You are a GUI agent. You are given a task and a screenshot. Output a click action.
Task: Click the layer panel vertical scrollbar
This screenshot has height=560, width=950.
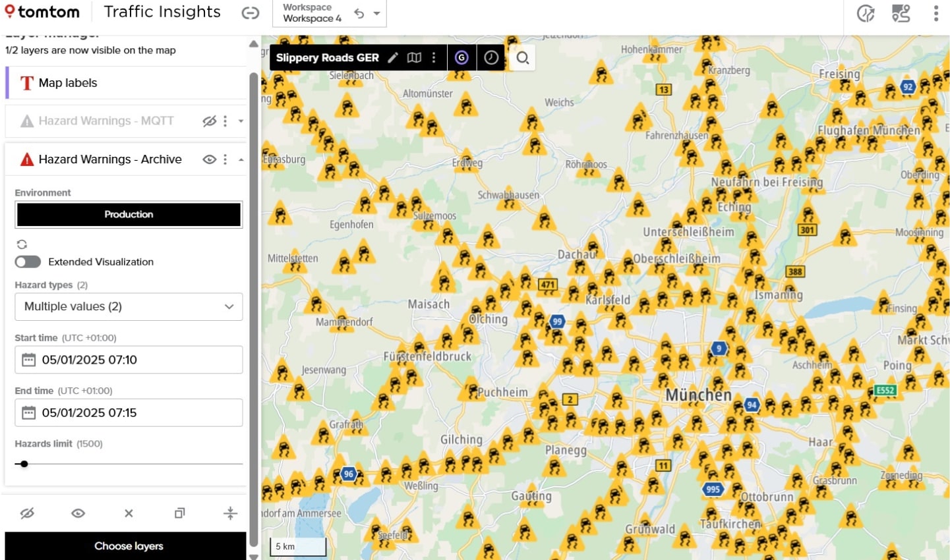(254, 310)
